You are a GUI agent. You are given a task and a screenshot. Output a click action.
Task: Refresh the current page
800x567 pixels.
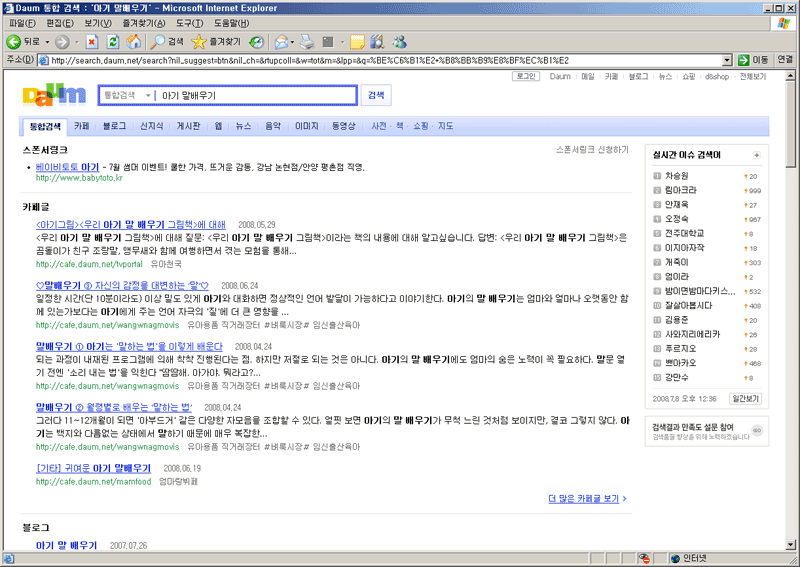point(113,42)
